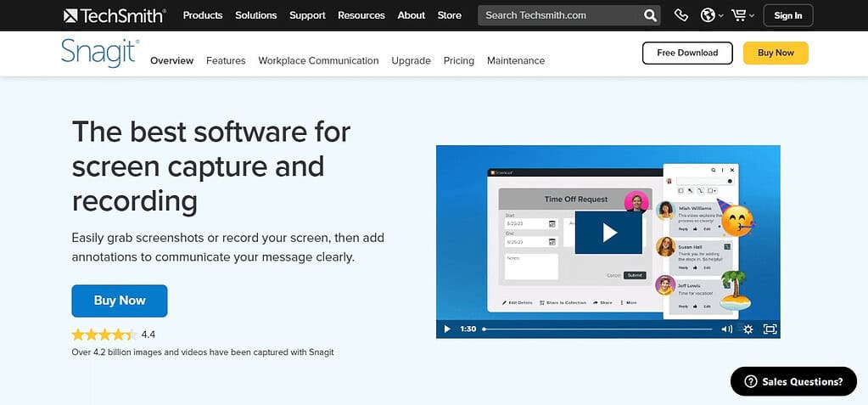Image resolution: width=868 pixels, height=405 pixels.
Task: Play the video with the center play button
Action: pos(608,232)
